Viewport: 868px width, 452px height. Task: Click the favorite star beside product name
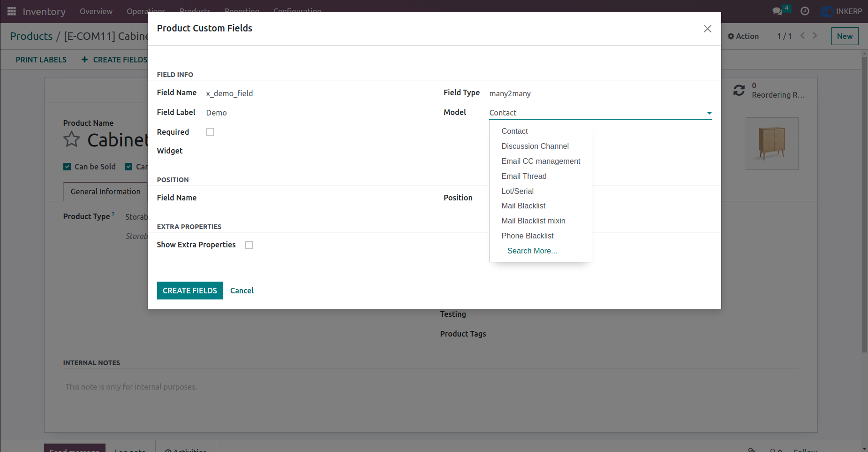pyautogui.click(x=72, y=139)
